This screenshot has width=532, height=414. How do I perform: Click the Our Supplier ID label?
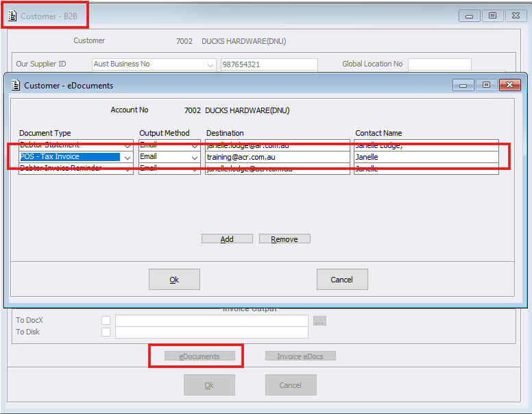coord(41,64)
